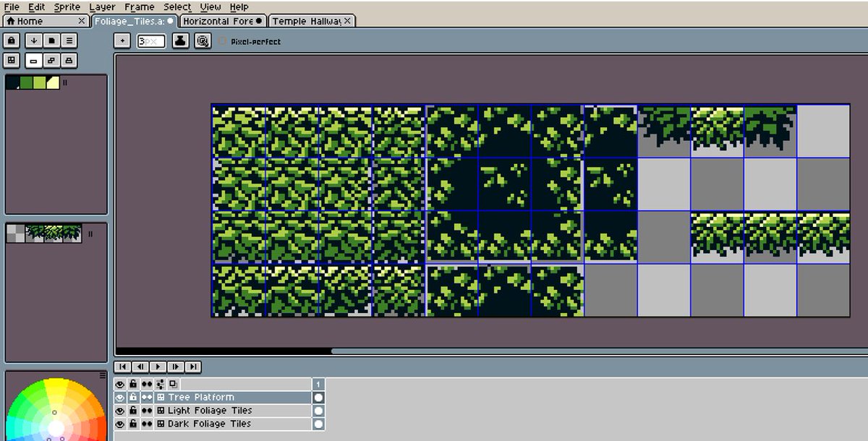Click the color wheel picker
The image size is (868, 441).
pos(55,409)
